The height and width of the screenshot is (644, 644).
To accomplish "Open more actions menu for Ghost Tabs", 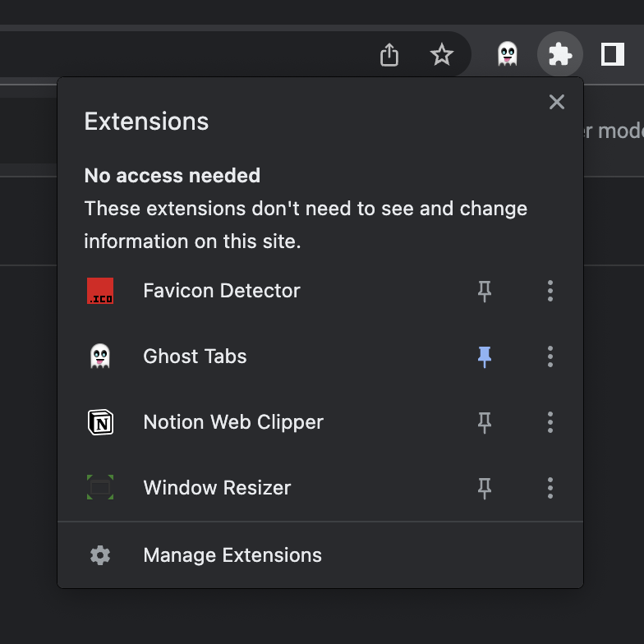I will pyautogui.click(x=550, y=356).
